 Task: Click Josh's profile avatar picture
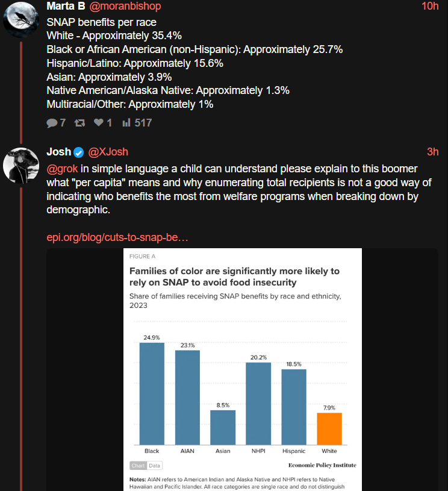tap(22, 164)
